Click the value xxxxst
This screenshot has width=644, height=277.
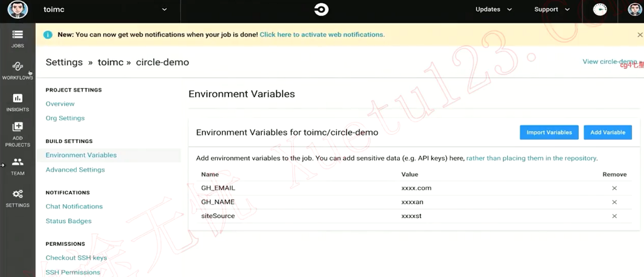tap(411, 216)
